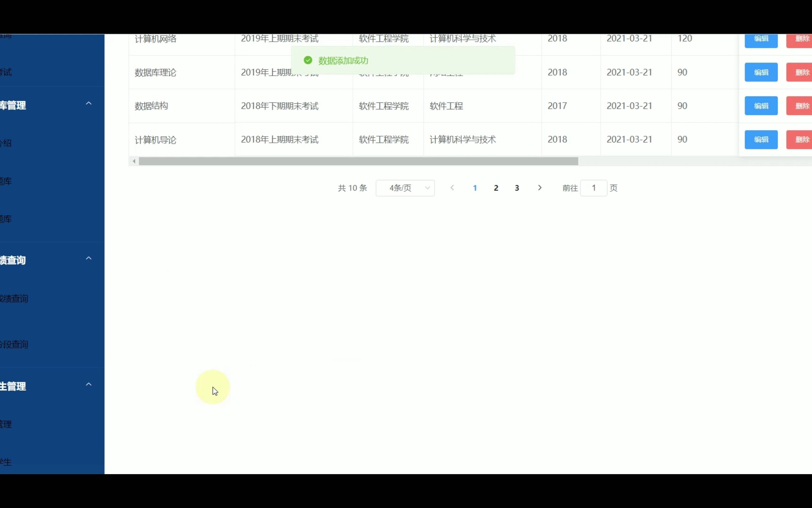The image size is (812, 508).
Task: Go to the next page arrow
Action: tap(539, 188)
